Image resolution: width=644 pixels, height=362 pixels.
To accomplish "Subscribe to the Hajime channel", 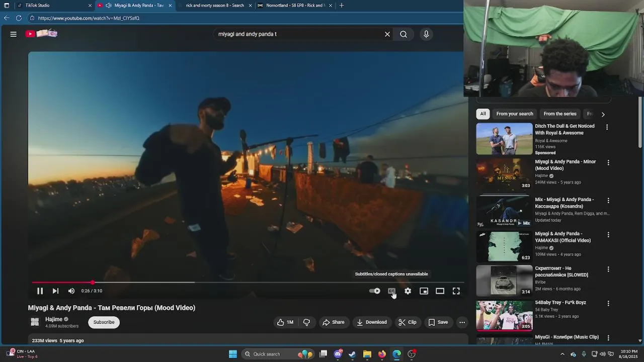I will pyautogui.click(x=104, y=322).
